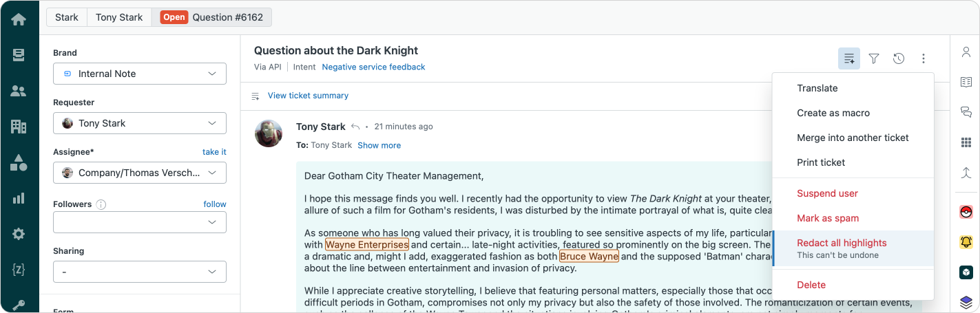The height and width of the screenshot is (313, 980).
Task: Open Customers icon in left sidebar
Action: pos(19,91)
